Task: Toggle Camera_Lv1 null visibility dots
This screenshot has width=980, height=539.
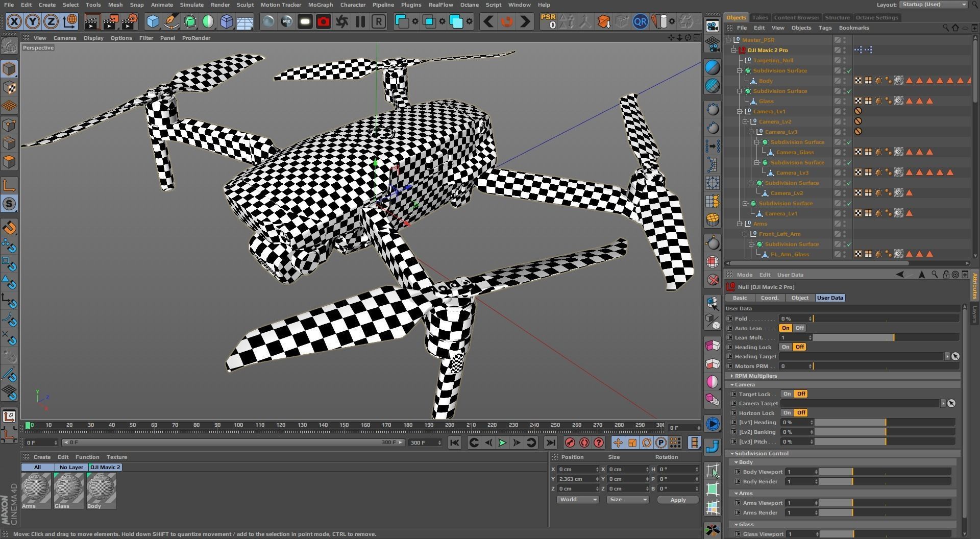Action: click(845, 111)
